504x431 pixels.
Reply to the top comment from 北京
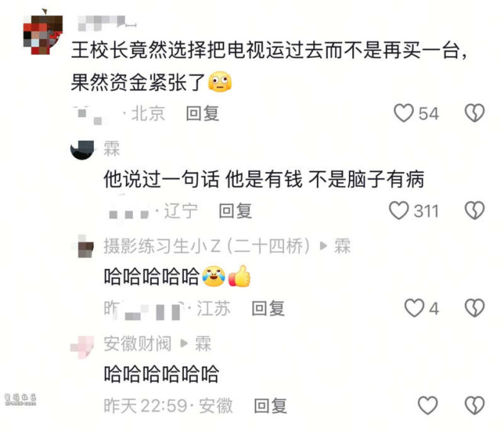coord(202,114)
